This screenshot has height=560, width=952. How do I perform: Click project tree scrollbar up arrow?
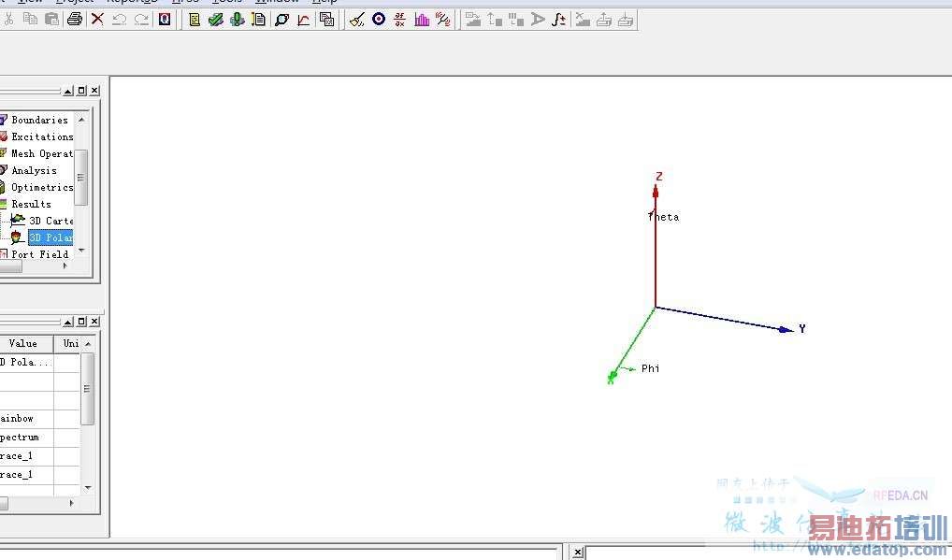tap(81, 120)
